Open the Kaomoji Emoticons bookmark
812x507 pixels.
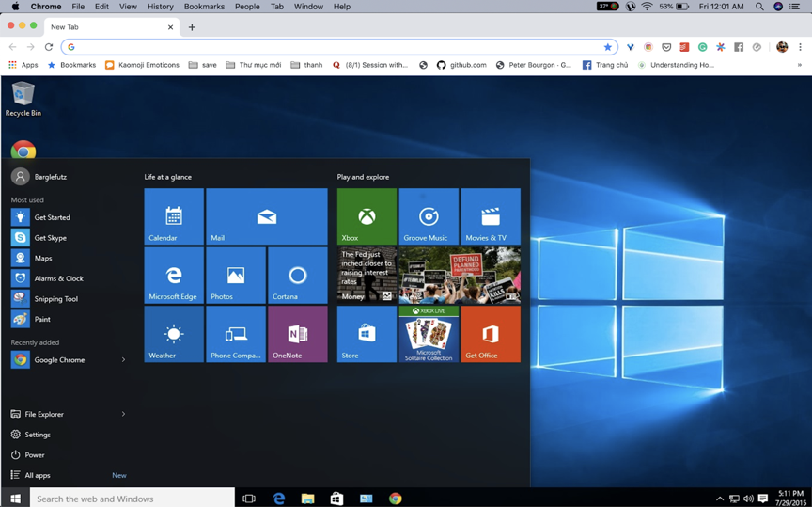pyautogui.click(x=142, y=65)
